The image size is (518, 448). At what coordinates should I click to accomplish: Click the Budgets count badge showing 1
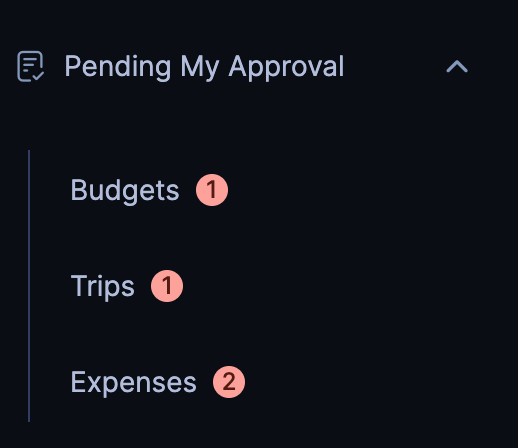212,190
